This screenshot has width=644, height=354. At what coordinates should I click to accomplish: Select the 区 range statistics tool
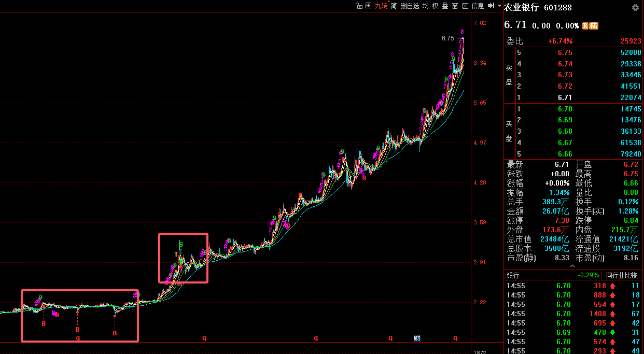(465, 6)
